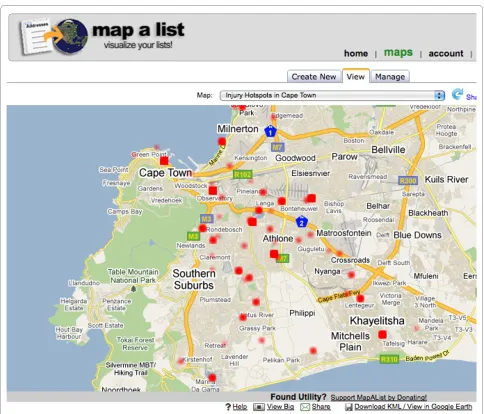Click the Share envelope icon
Viewport: 484px width, 414px height.
click(x=305, y=407)
